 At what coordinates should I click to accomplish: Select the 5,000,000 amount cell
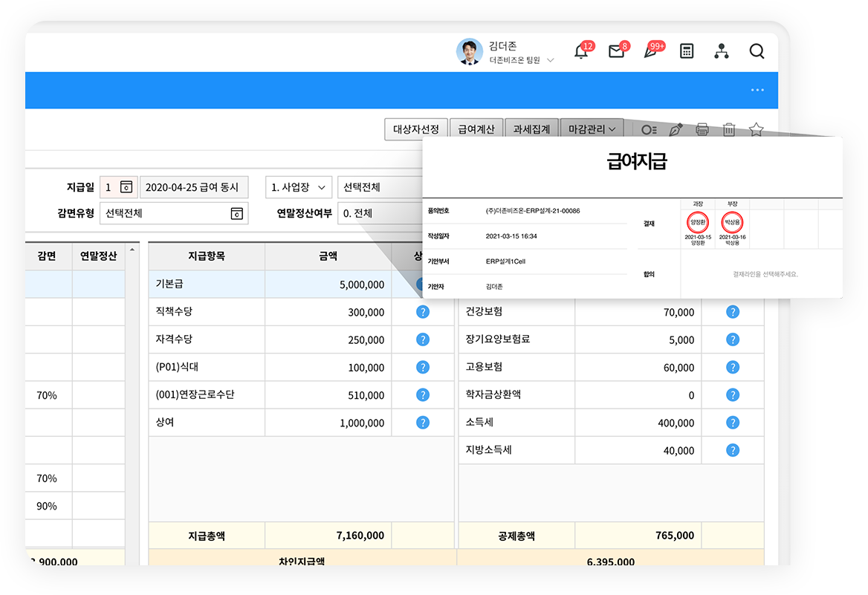328,285
